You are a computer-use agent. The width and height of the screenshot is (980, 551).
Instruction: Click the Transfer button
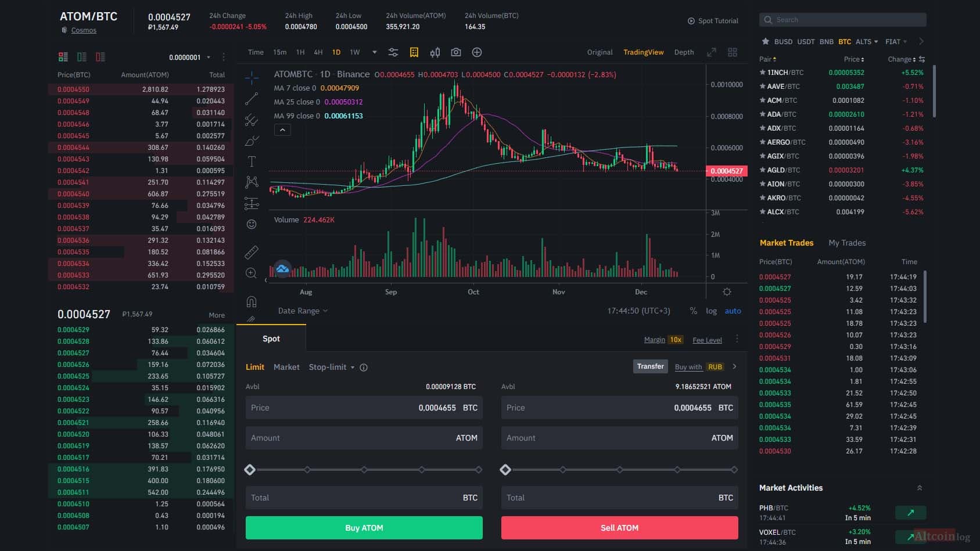tap(650, 366)
